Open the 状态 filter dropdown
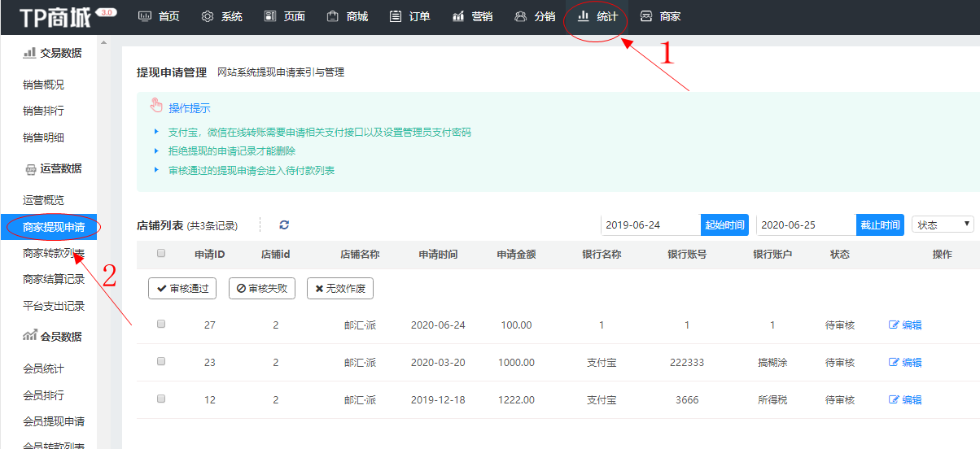Screen dimensions: 980x449 tap(943, 225)
